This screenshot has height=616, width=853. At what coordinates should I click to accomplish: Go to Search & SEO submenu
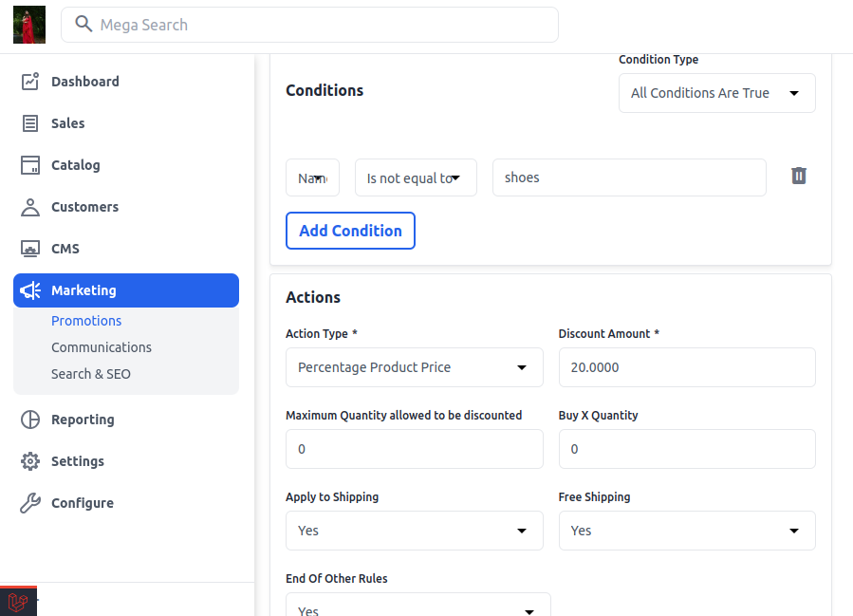(x=91, y=374)
